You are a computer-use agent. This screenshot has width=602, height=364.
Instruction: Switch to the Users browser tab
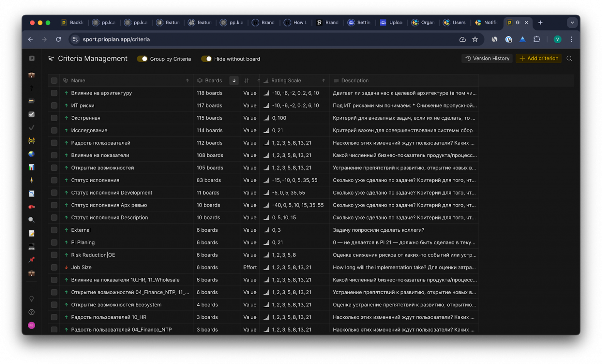(x=455, y=22)
